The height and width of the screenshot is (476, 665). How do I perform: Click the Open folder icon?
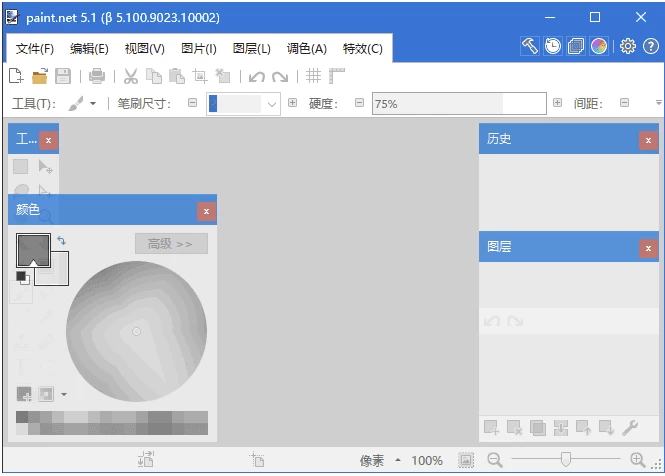[40, 76]
